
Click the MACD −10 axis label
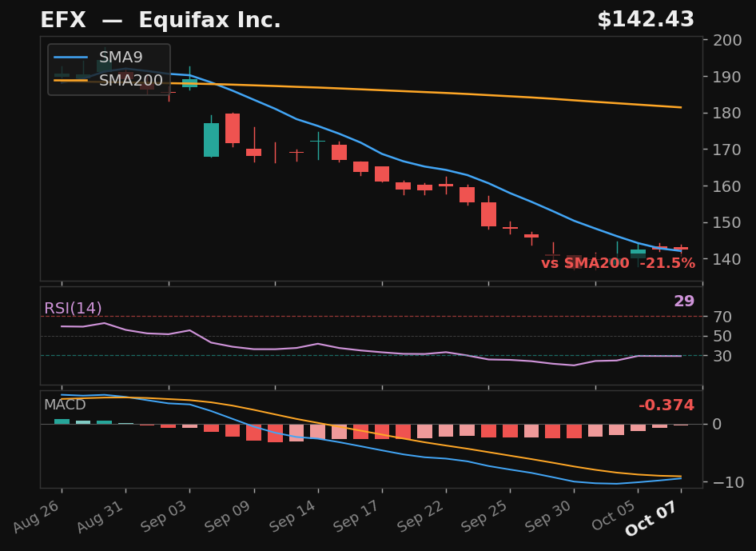point(729,482)
